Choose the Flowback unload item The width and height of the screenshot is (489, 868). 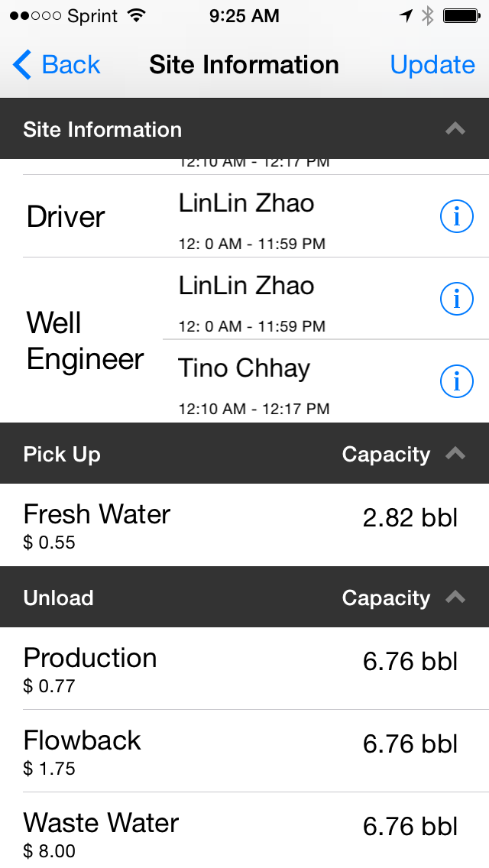[x=244, y=751]
